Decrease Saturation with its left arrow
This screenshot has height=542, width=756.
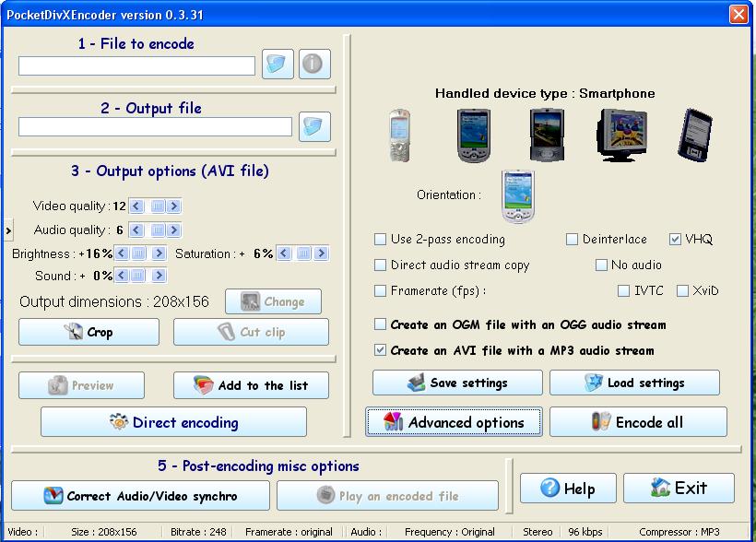point(285,253)
